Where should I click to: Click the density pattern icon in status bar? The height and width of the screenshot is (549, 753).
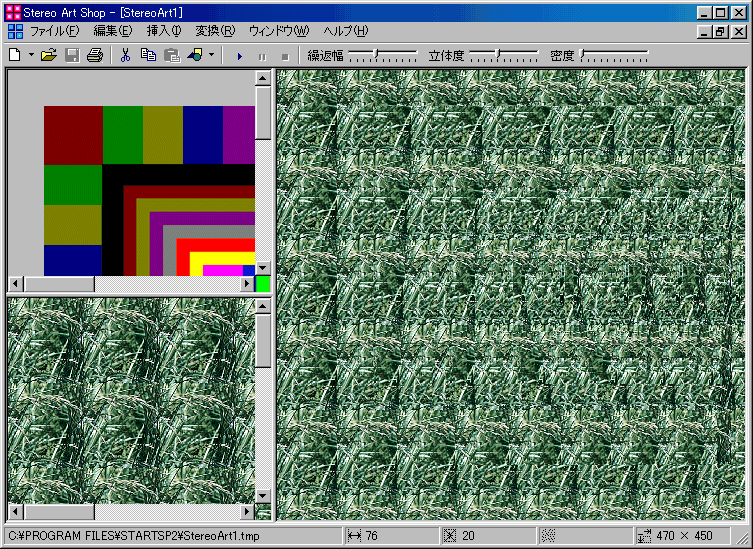548,536
